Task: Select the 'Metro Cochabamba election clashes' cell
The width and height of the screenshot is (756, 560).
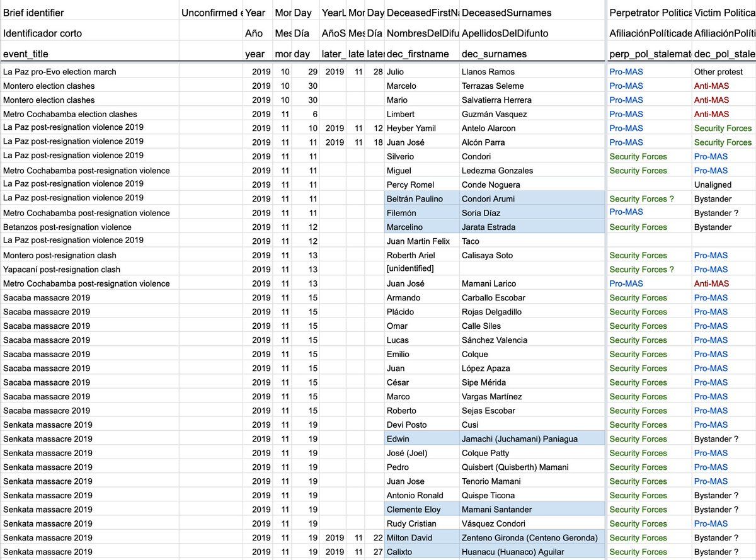Action: tap(70, 114)
